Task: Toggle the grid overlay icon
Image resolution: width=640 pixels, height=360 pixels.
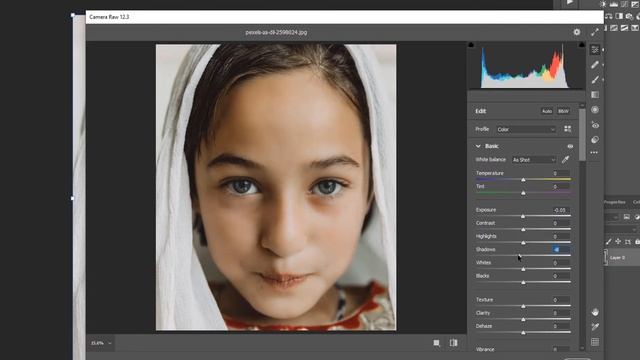Action: 595,342
